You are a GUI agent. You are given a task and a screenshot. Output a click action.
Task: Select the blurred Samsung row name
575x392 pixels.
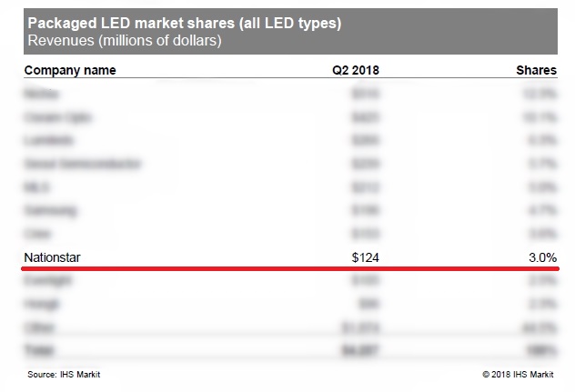point(51,211)
